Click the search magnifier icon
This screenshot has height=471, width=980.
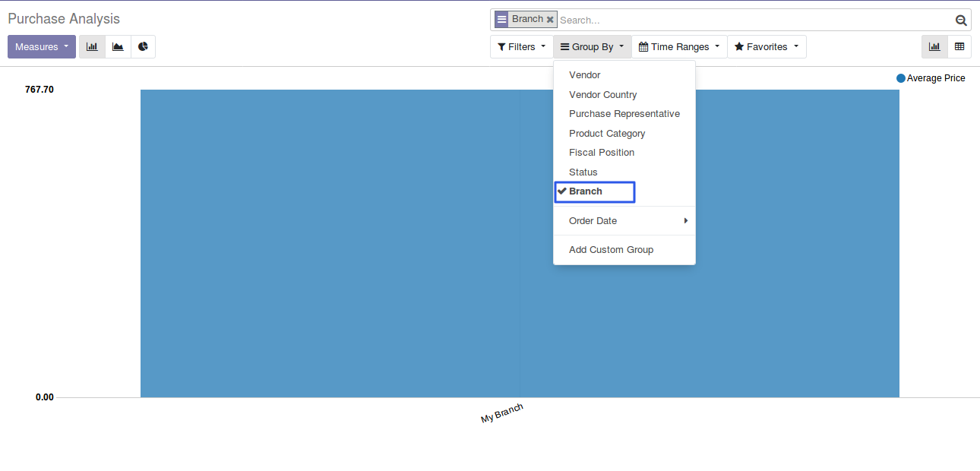(961, 21)
